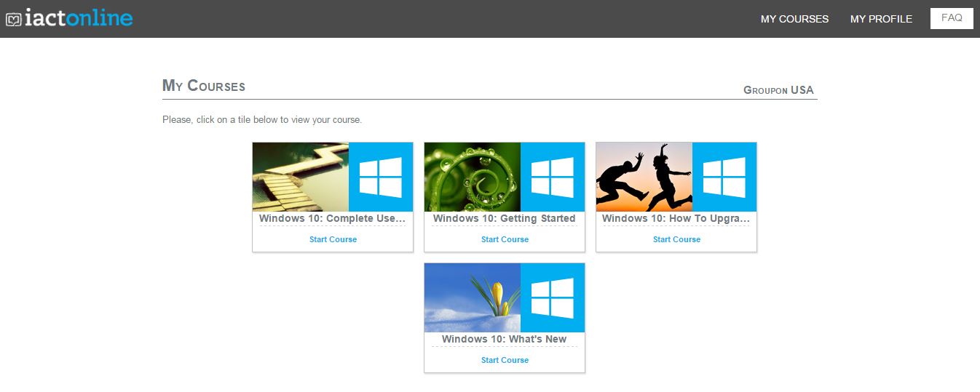
Task: Click Windows logo on What's New tile
Action: 553,297
